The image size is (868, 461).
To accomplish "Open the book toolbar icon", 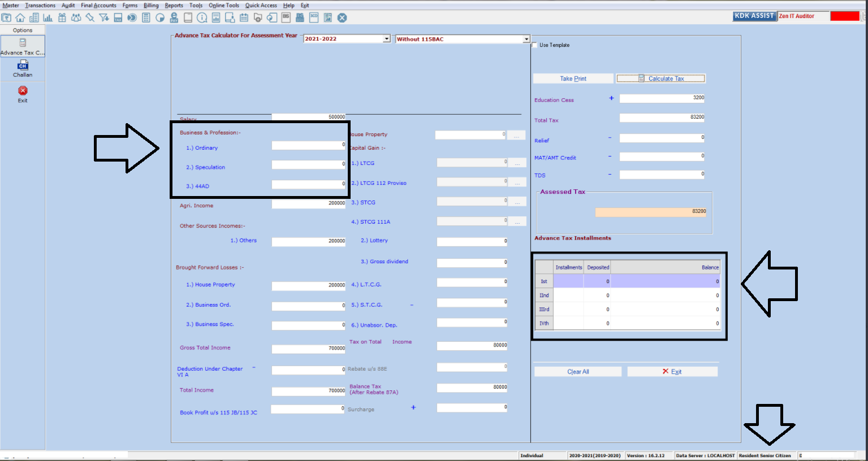I will tap(188, 18).
